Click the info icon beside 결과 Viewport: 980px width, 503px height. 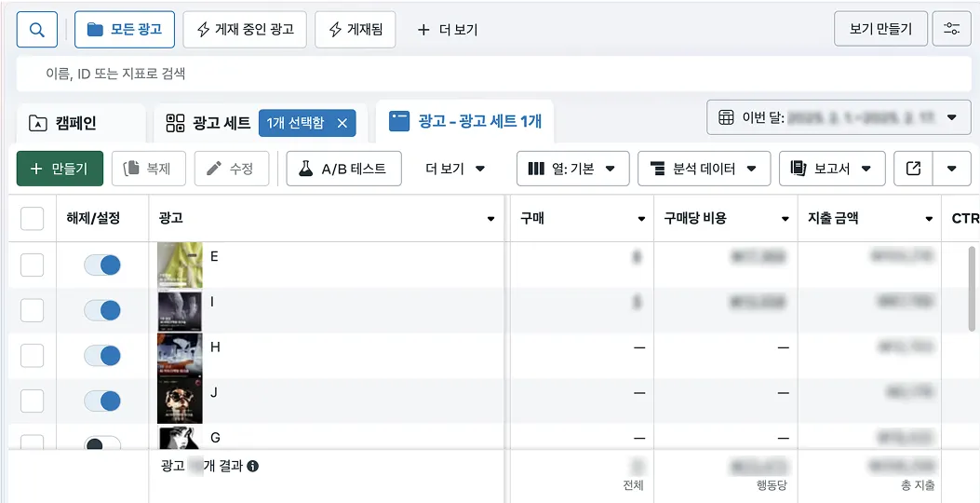click(252, 466)
